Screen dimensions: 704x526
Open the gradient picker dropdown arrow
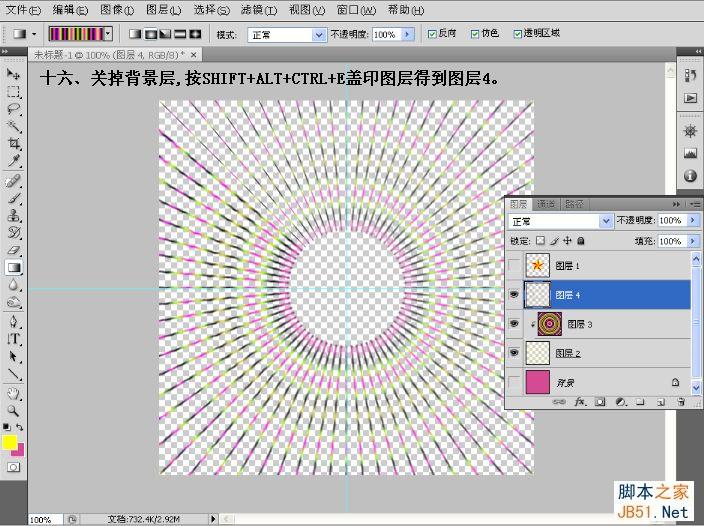[108, 34]
